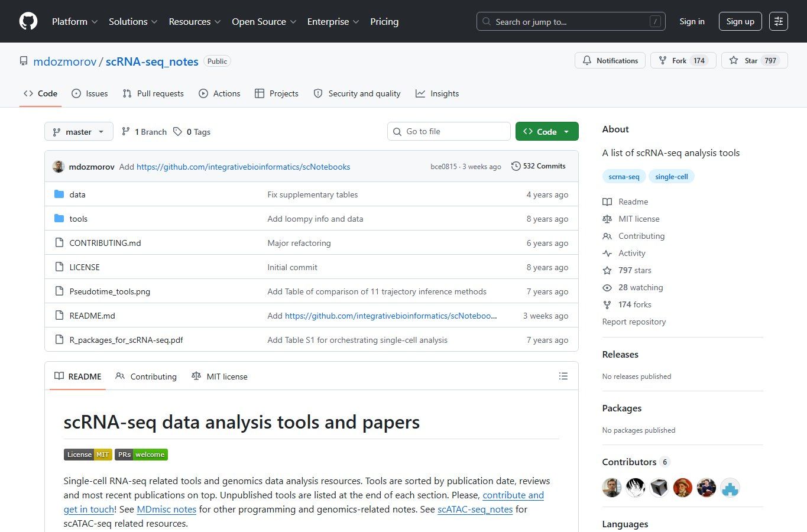Click the eye icon beside 28 watching
The image size is (807, 532).
point(607,287)
